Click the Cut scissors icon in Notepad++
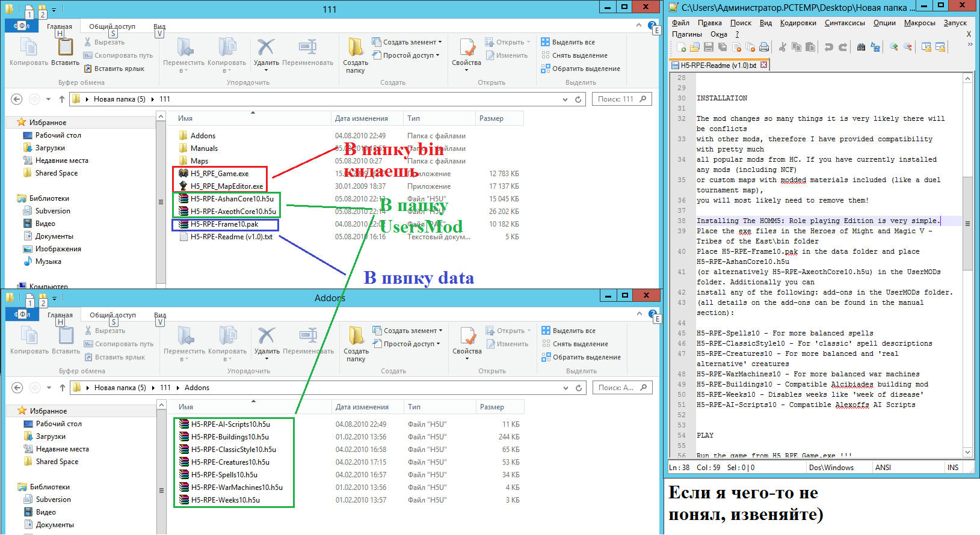This screenshot has width=980, height=535. point(782,47)
